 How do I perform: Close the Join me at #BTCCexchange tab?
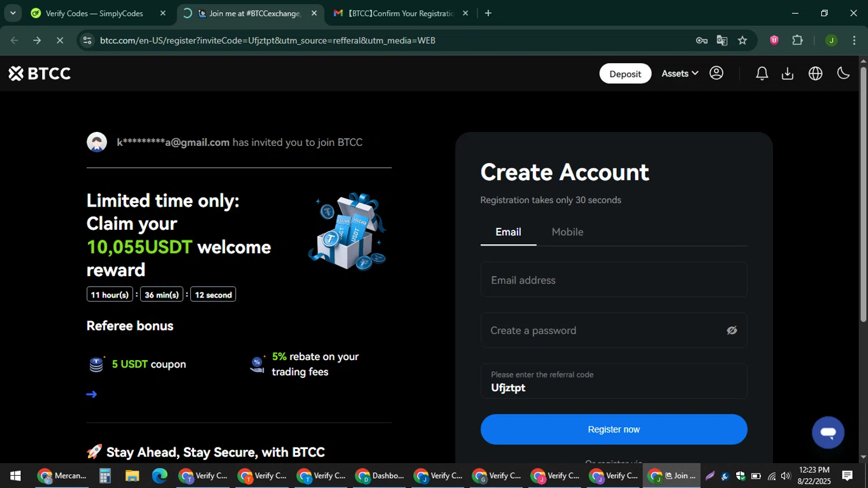click(x=314, y=13)
